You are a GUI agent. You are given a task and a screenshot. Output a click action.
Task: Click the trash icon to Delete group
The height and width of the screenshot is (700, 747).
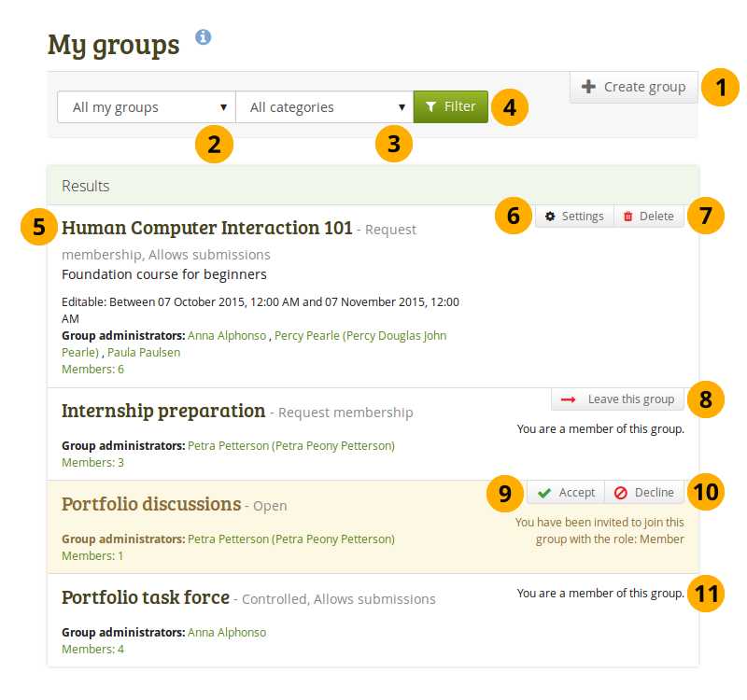click(628, 217)
